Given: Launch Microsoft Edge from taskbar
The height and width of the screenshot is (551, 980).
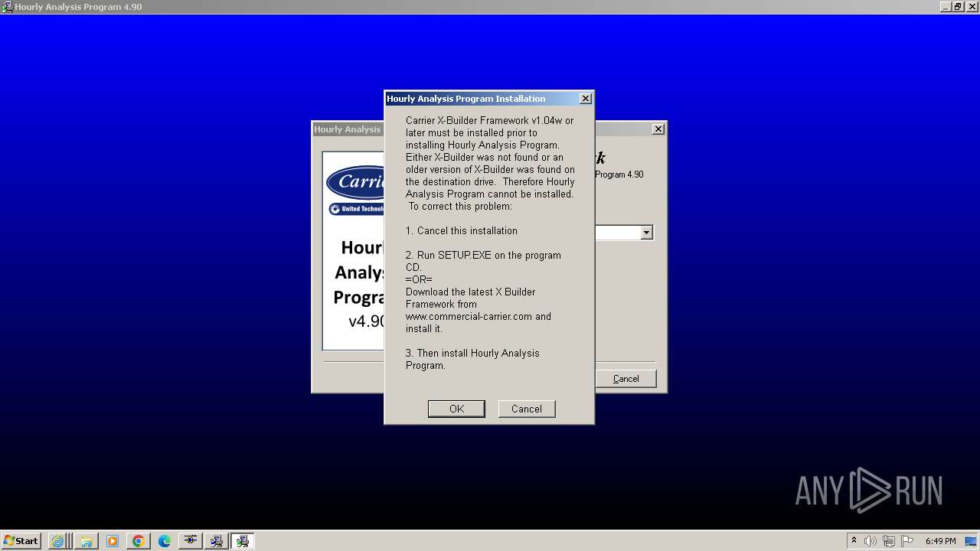Looking at the screenshot, I should (165, 541).
